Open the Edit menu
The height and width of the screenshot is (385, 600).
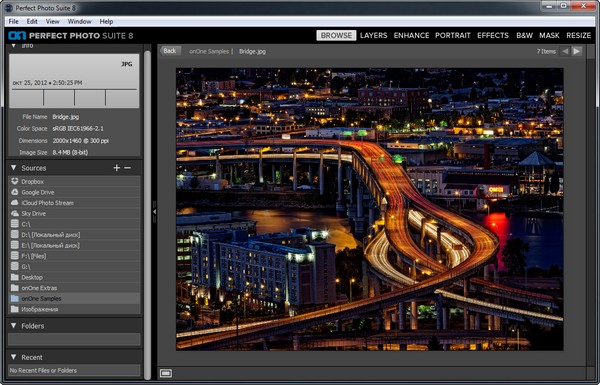click(x=32, y=21)
